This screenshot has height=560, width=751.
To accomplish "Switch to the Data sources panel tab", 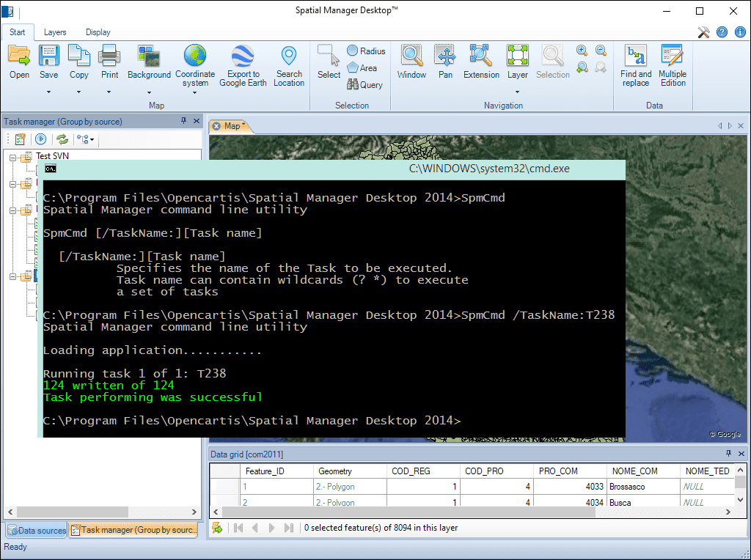I will (37, 531).
